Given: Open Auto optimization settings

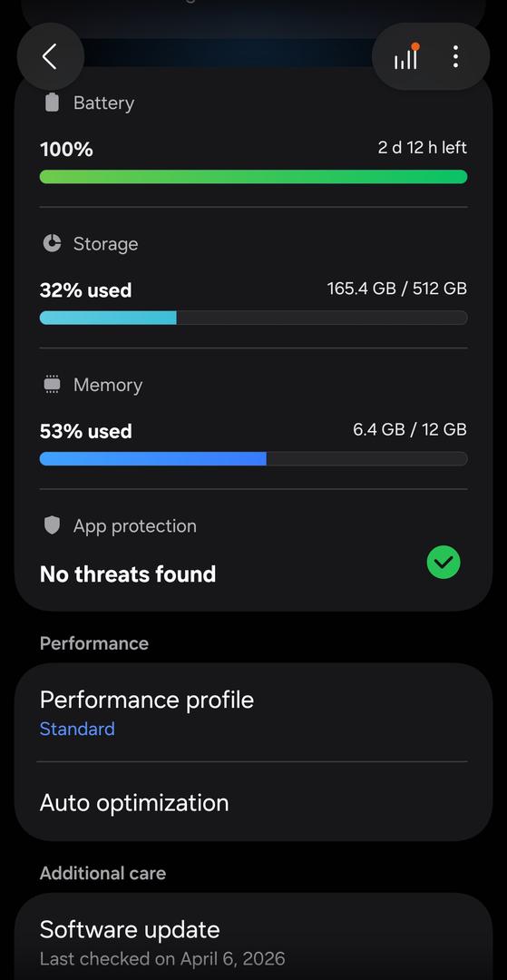Looking at the screenshot, I should pos(254,802).
